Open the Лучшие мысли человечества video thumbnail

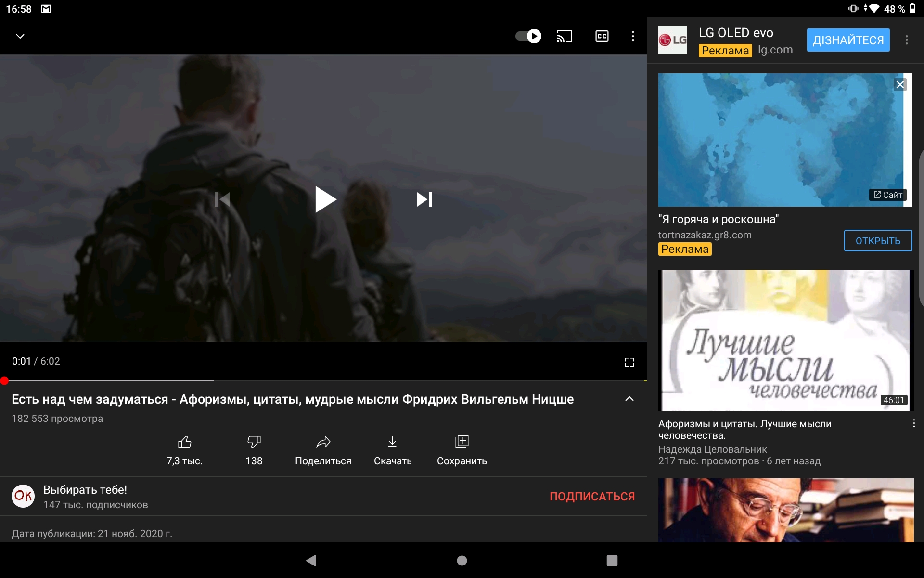coord(785,340)
